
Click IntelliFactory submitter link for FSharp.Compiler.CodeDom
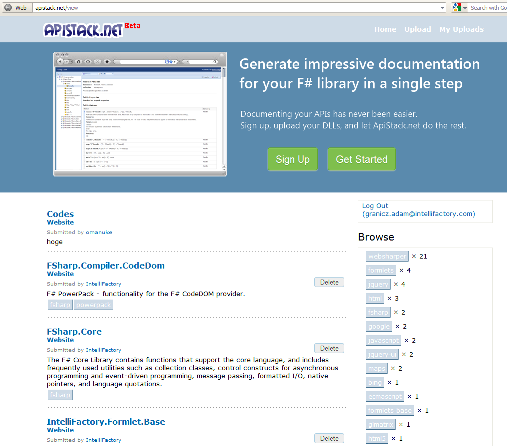103,284
